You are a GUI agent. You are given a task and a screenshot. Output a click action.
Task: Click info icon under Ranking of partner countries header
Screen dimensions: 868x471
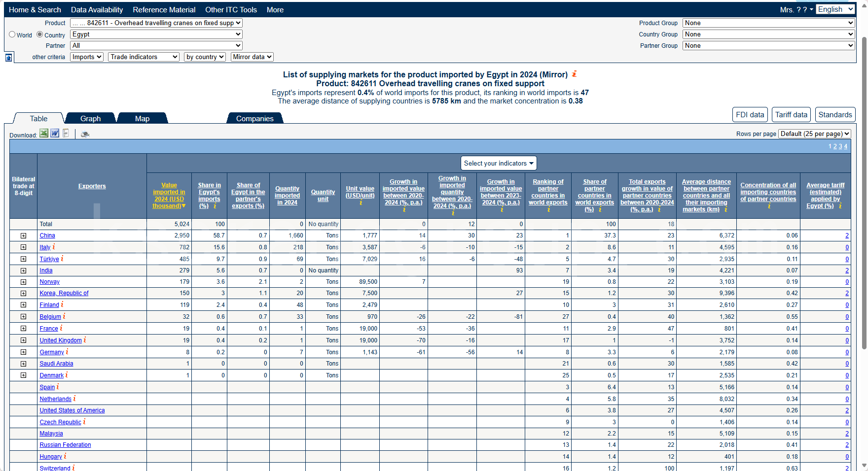click(x=548, y=209)
